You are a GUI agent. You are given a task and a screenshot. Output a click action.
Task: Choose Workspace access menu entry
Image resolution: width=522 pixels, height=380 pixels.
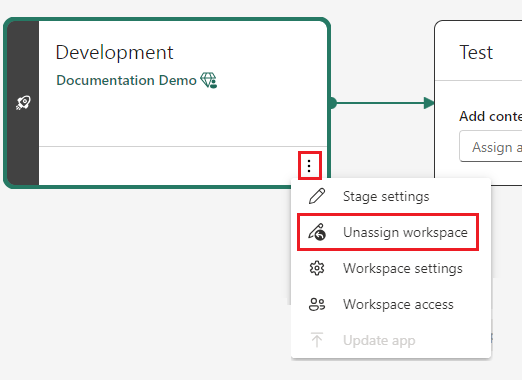tap(391, 304)
